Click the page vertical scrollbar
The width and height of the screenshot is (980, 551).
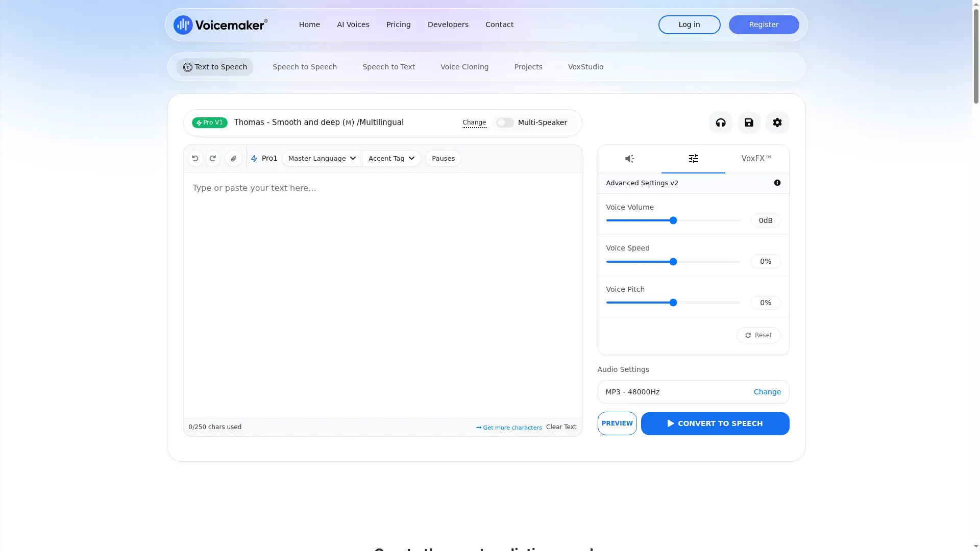976,56
